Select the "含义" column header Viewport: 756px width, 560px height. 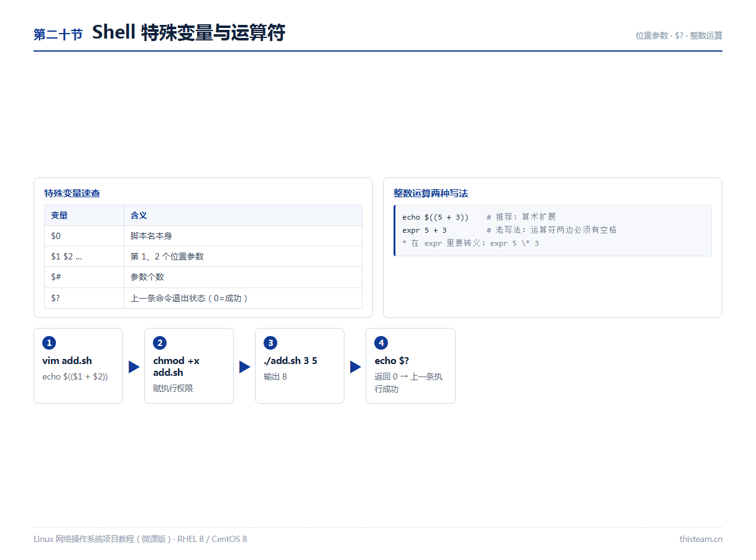[x=243, y=215]
